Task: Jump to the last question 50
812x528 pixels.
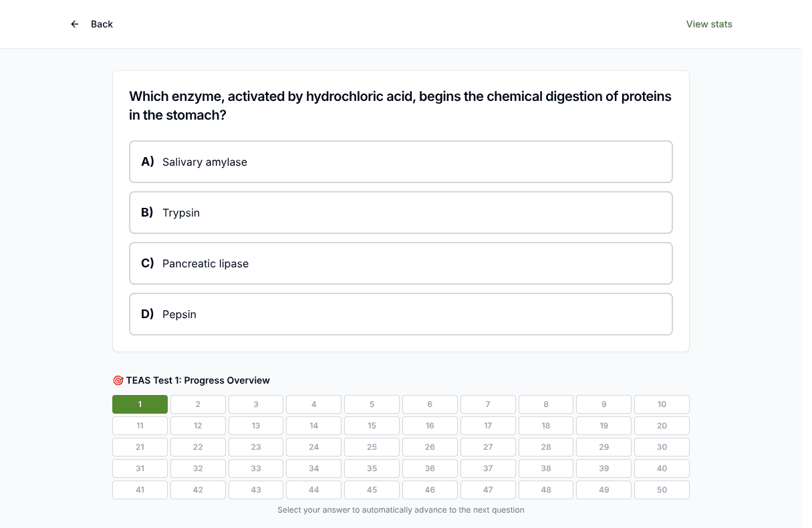Action: pyautogui.click(x=662, y=490)
